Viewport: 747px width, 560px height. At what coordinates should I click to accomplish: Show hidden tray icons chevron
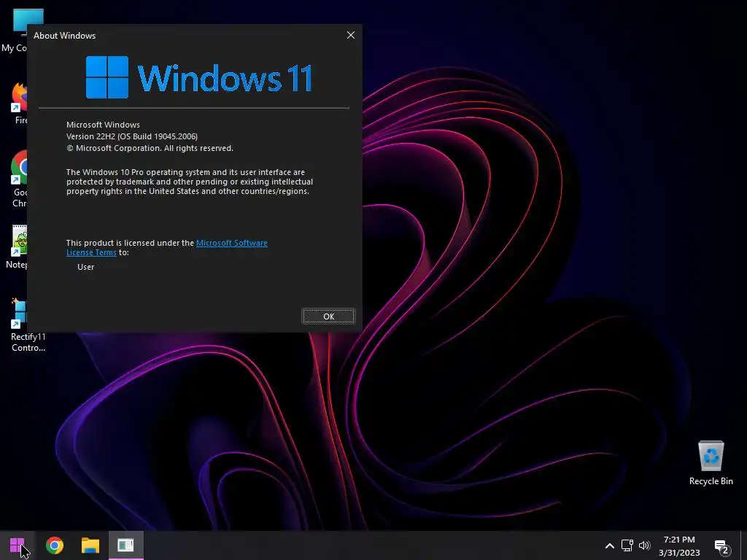609,545
